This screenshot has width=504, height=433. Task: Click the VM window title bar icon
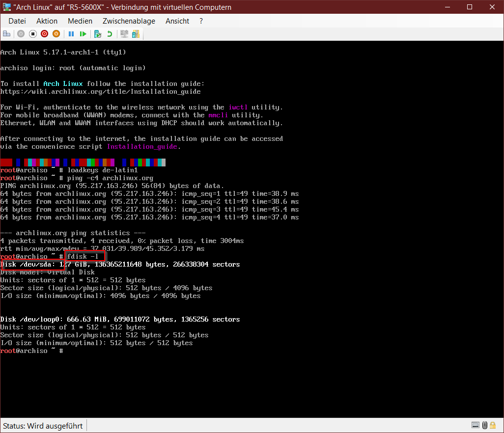tap(7, 7)
